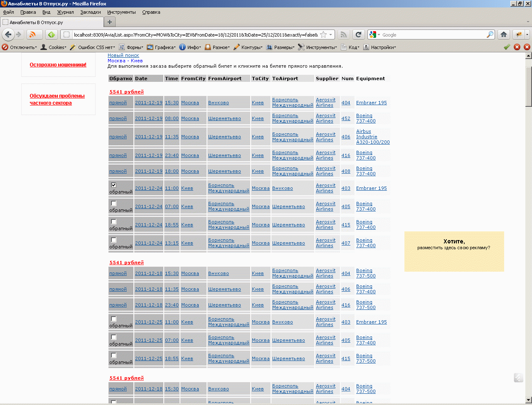
Task: Open the Настройки dropdown
Action: (380, 47)
